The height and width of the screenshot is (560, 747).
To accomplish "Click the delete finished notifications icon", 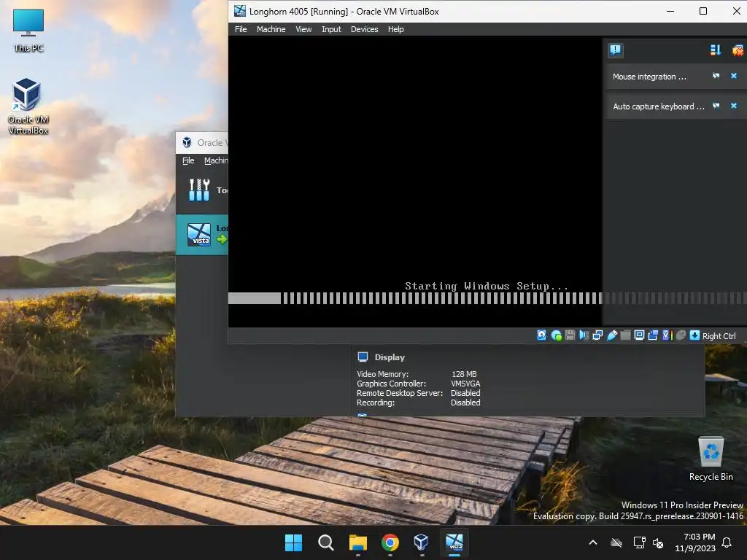I will 738,50.
